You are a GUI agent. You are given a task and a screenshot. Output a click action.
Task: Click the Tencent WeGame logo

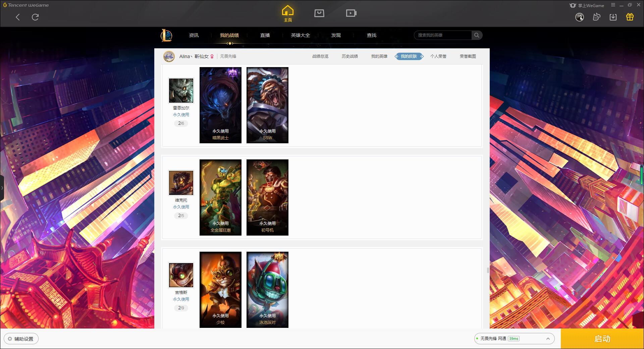click(26, 5)
